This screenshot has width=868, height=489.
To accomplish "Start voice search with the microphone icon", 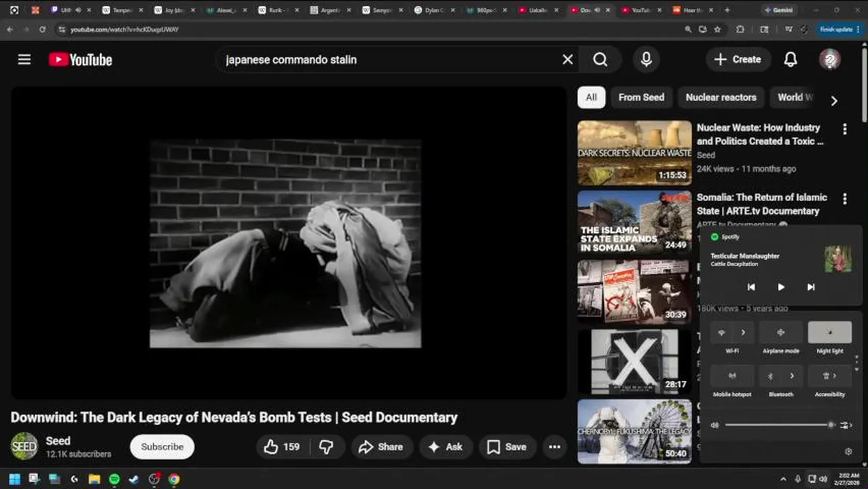I will (x=647, y=60).
